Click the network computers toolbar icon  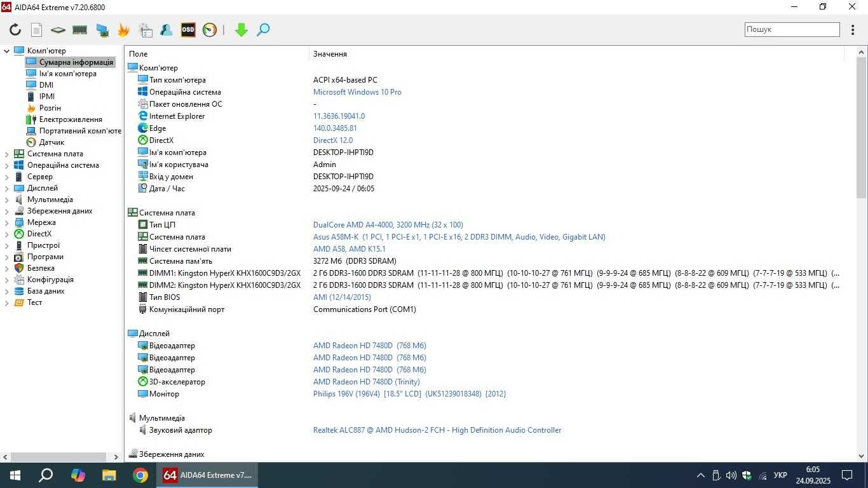[x=102, y=30]
